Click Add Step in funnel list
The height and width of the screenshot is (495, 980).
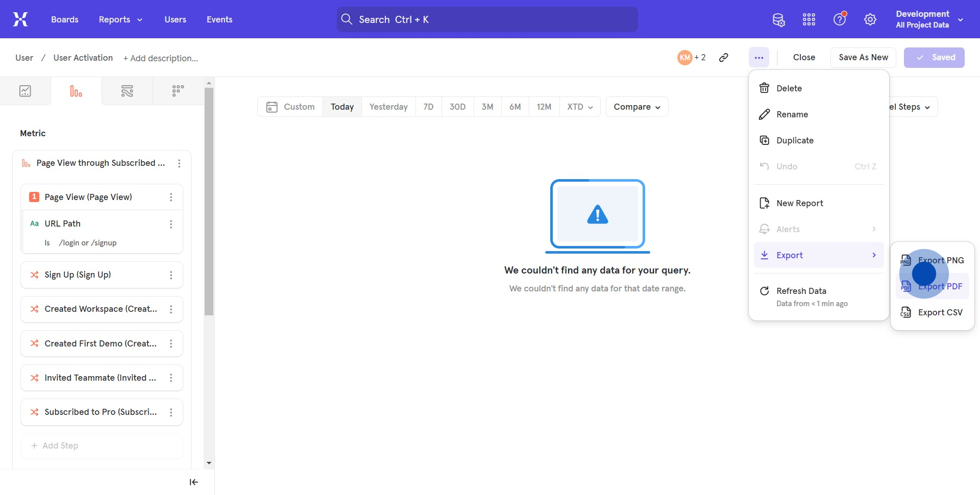click(55, 445)
